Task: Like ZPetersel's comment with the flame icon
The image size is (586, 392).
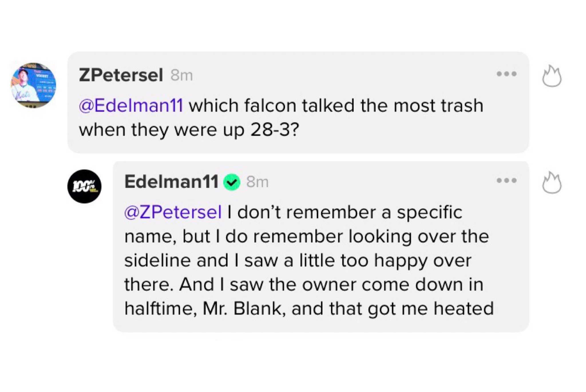Action: (552, 76)
